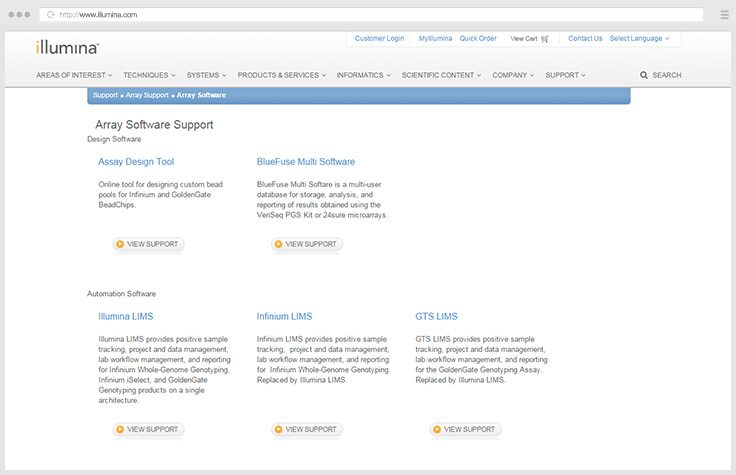Image resolution: width=736 pixels, height=475 pixels.
Task: Click View Support under BlueFuse Multi Software
Action: coord(306,244)
